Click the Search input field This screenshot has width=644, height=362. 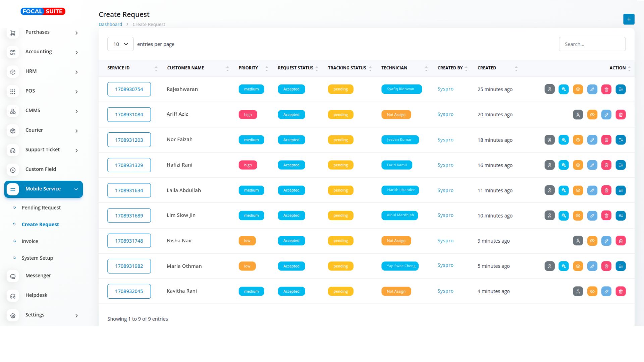592,44
